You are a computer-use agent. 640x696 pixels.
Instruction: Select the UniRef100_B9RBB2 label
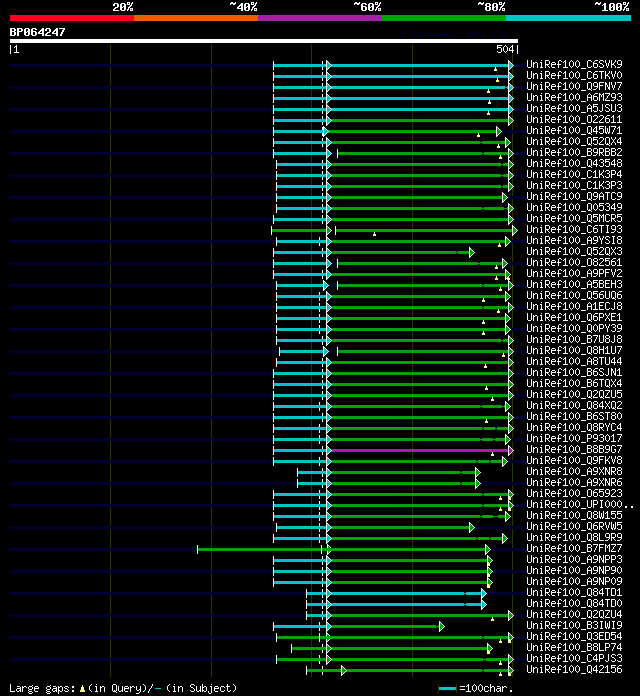pyautogui.click(x=574, y=152)
